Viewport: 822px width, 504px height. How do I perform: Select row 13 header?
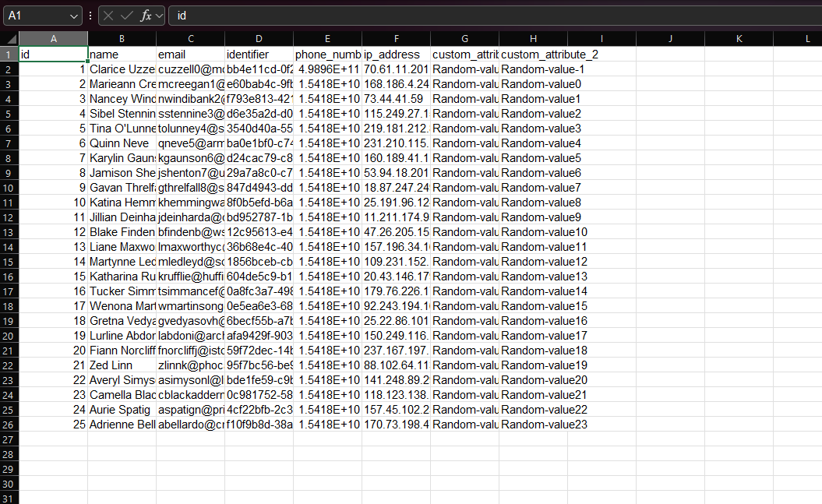(x=9, y=232)
